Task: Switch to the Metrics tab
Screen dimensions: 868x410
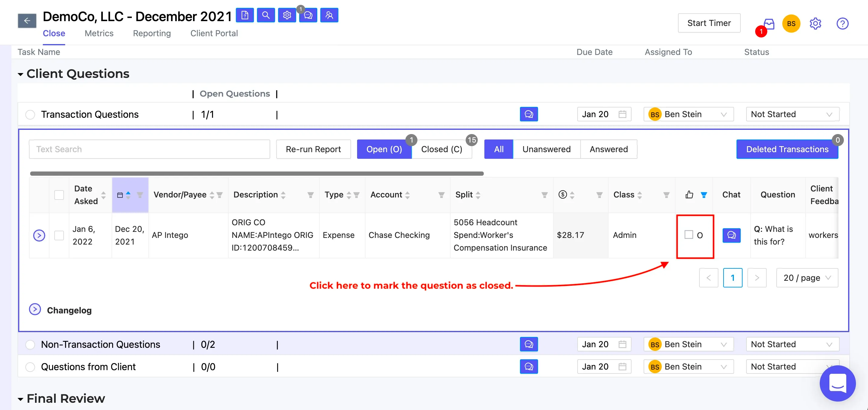Action: click(x=99, y=34)
